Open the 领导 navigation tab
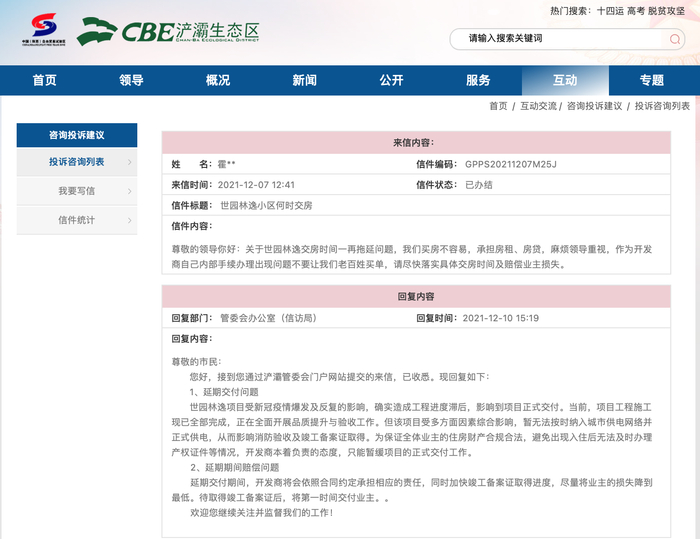 click(x=131, y=80)
